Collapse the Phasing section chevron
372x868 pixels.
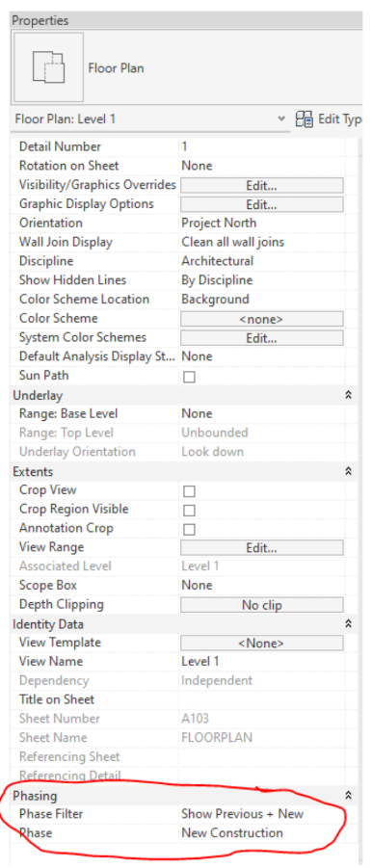click(x=348, y=796)
